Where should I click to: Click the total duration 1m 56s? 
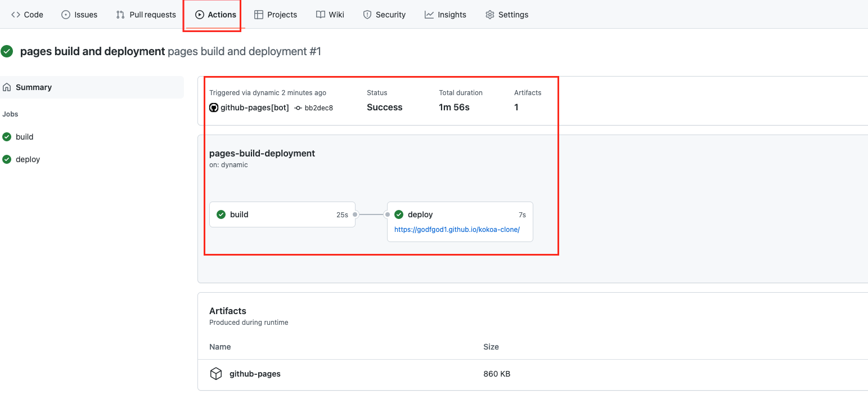455,108
